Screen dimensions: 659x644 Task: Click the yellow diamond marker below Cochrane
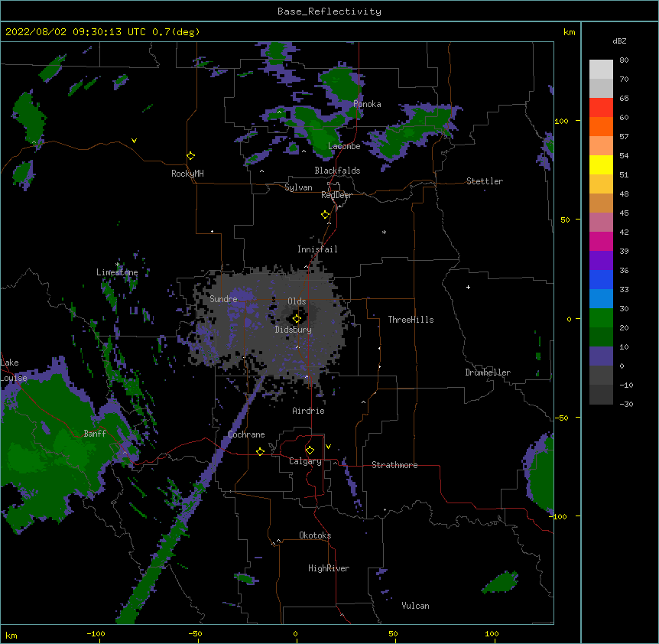(x=260, y=451)
